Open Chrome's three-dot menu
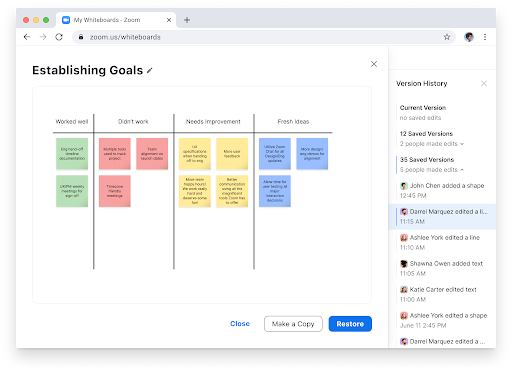 tap(485, 37)
